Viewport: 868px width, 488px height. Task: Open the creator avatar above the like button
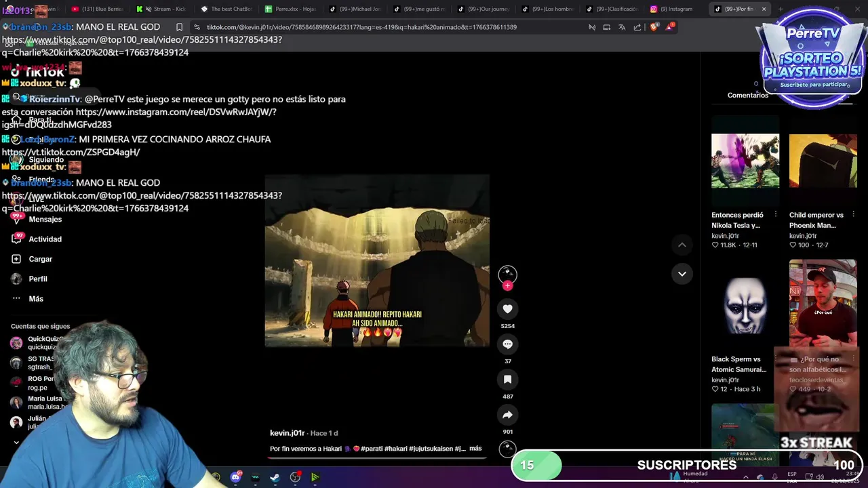coord(507,274)
